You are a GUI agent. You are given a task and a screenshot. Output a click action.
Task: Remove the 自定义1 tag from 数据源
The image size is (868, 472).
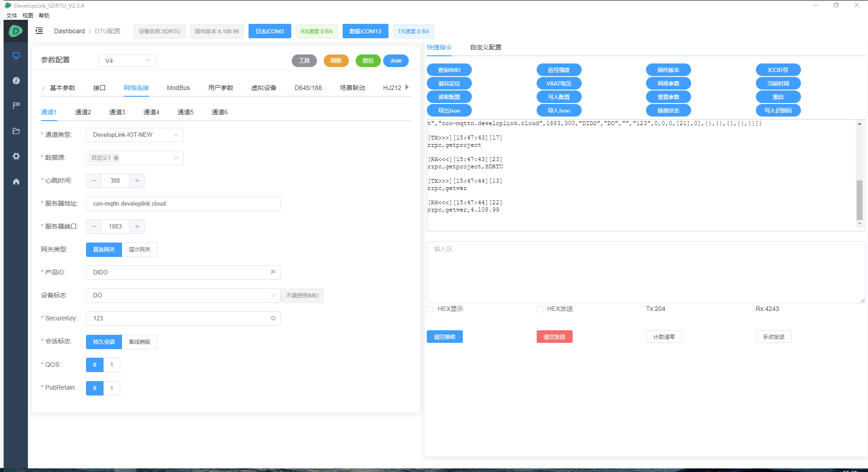click(x=116, y=158)
